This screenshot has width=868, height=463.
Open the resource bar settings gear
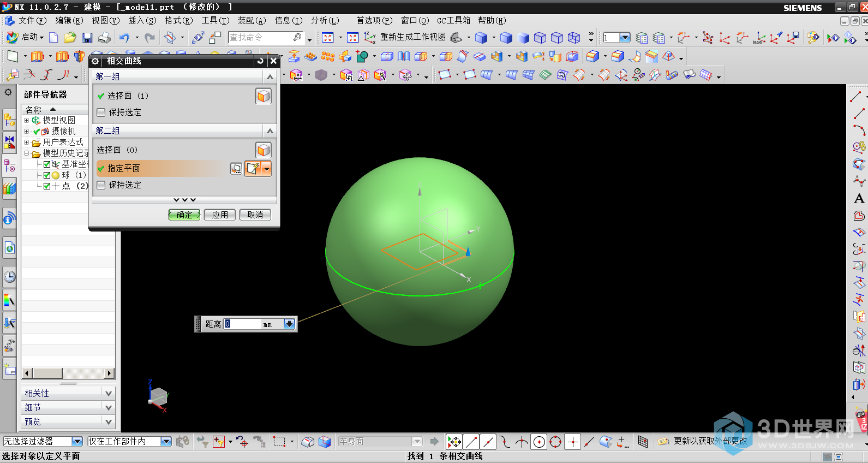(8, 92)
